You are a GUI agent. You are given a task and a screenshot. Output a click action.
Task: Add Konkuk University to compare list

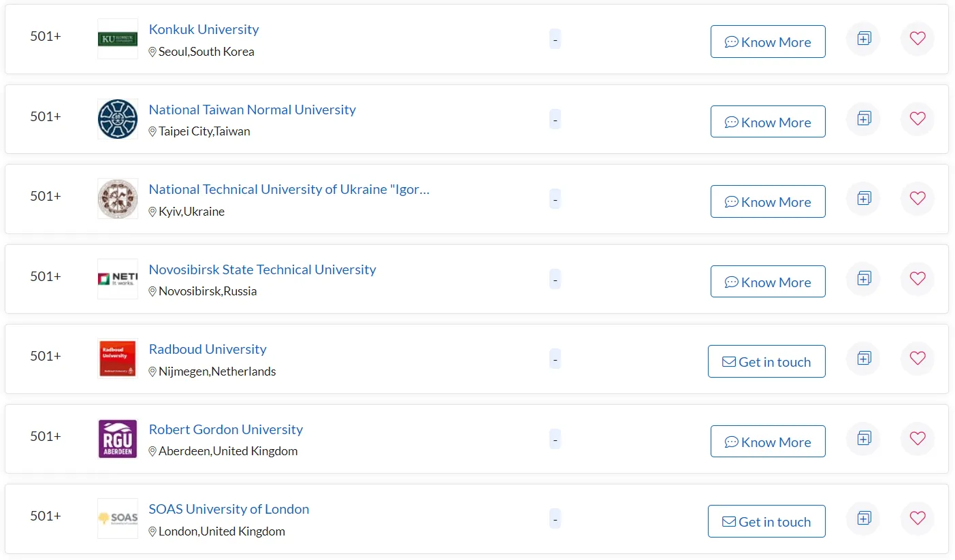[863, 39]
